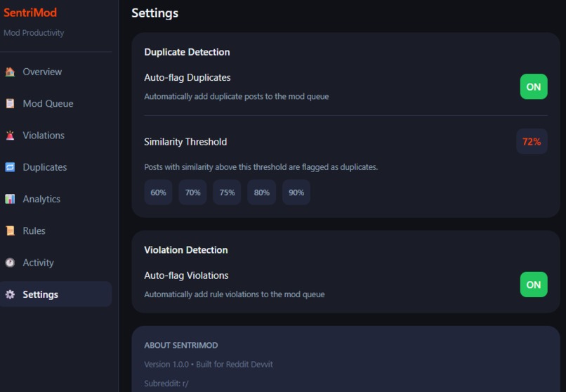Open the Overview page
Image resolution: width=566 pixels, height=392 pixels.
point(56,72)
